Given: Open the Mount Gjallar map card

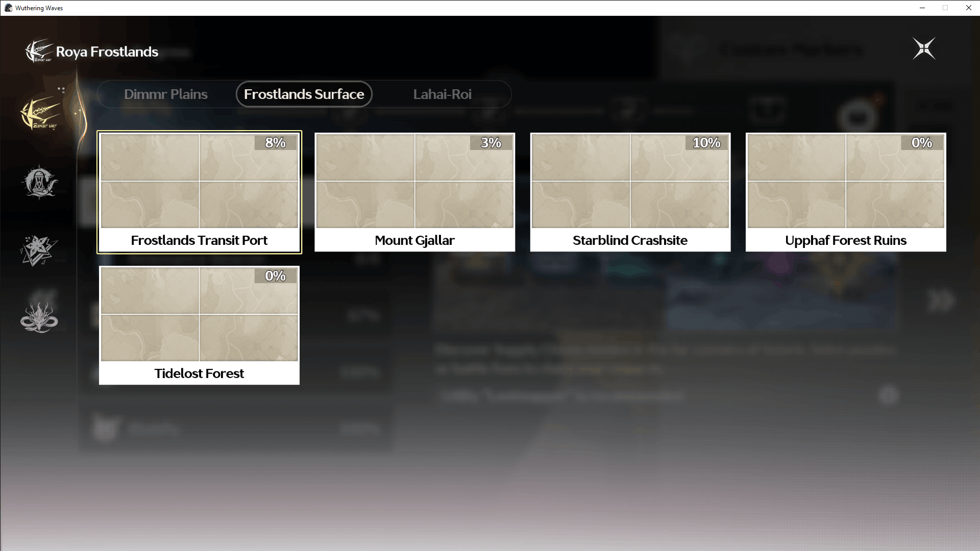Looking at the screenshot, I should tap(414, 192).
